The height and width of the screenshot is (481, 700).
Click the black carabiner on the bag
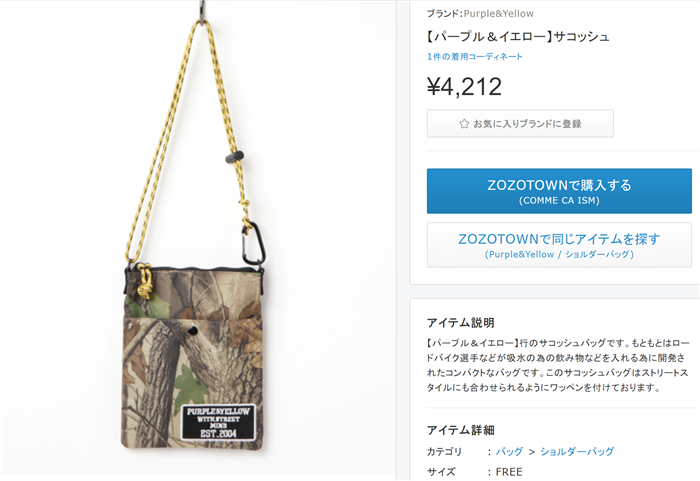[253, 243]
